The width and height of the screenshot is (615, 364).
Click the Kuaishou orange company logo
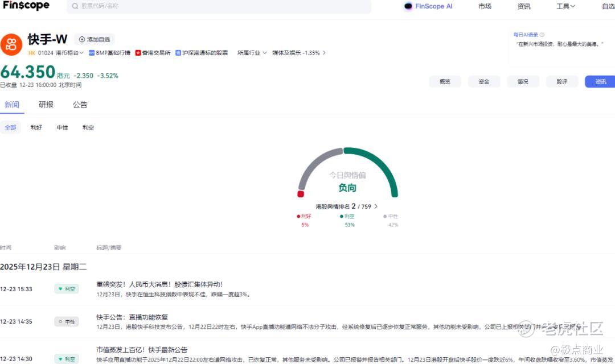(11, 45)
